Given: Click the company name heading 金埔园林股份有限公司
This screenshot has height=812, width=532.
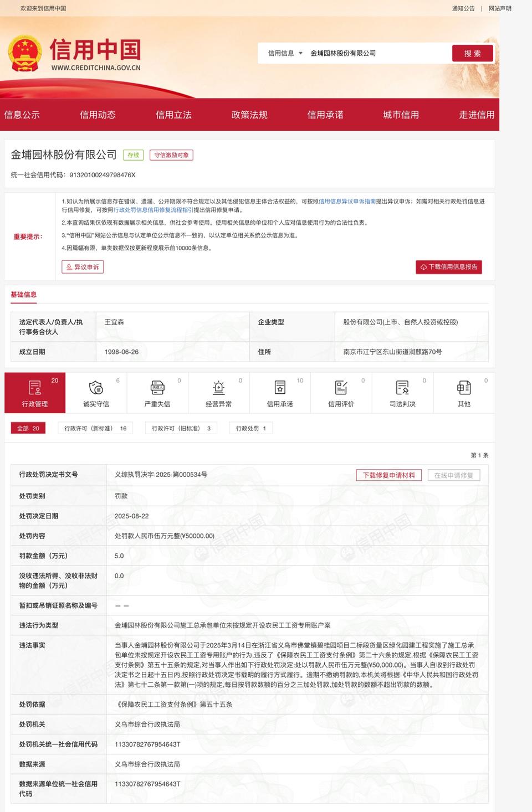Looking at the screenshot, I should pyautogui.click(x=64, y=155).
